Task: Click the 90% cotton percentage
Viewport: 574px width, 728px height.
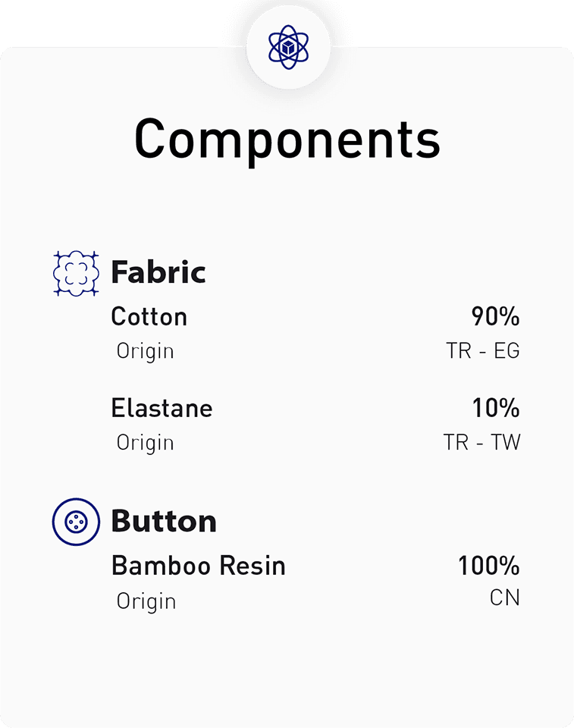Action: [x=495, y=316]
